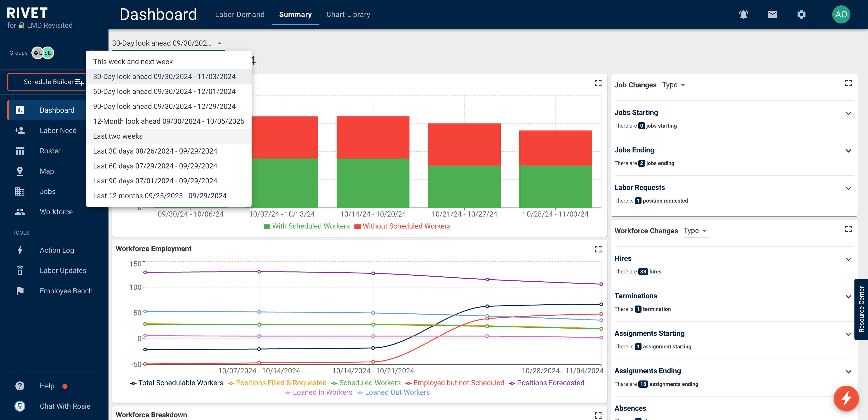Screen dimensions: 868x420
Task: Expand Workforce Changes panel to fullscreen
Action: coord(849,229)
